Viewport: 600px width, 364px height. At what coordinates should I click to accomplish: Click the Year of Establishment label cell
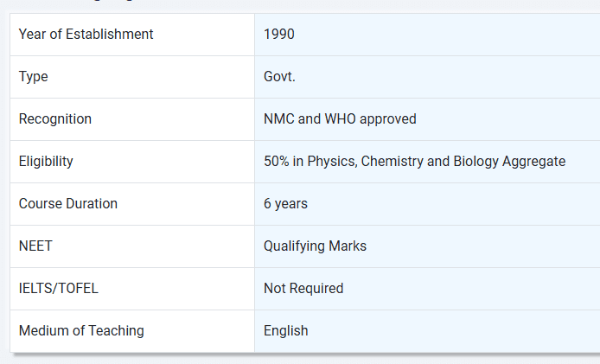tap(86, 35)
